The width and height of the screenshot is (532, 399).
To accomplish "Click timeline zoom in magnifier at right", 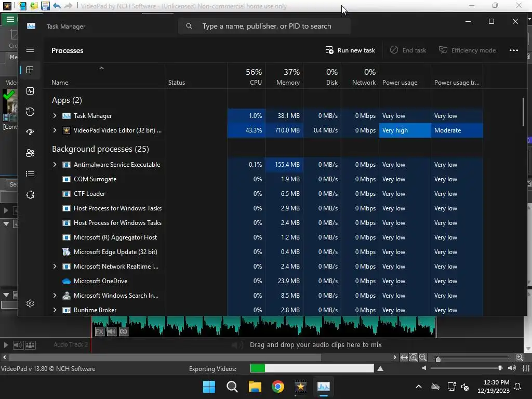I will point(520,357).
